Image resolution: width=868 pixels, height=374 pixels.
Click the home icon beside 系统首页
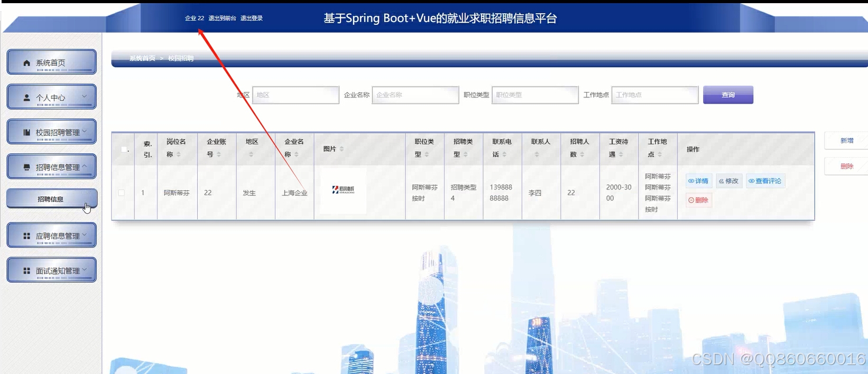pos(26,63)
